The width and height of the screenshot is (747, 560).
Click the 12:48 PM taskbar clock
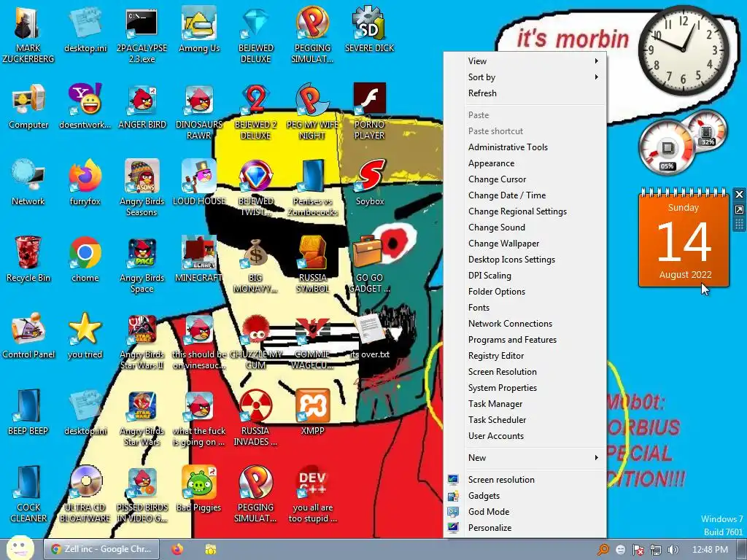(710, 550)
